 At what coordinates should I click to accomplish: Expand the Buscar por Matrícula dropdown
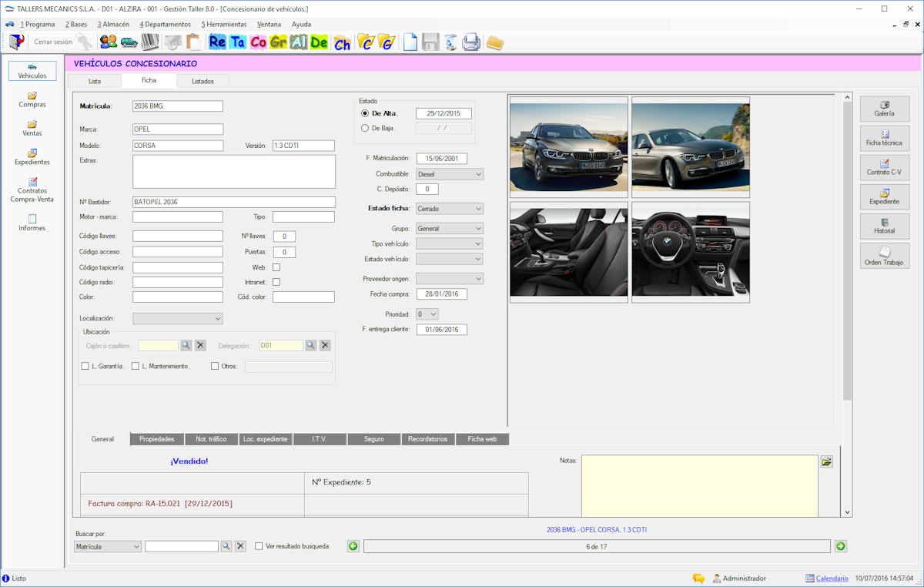point(136,546)
